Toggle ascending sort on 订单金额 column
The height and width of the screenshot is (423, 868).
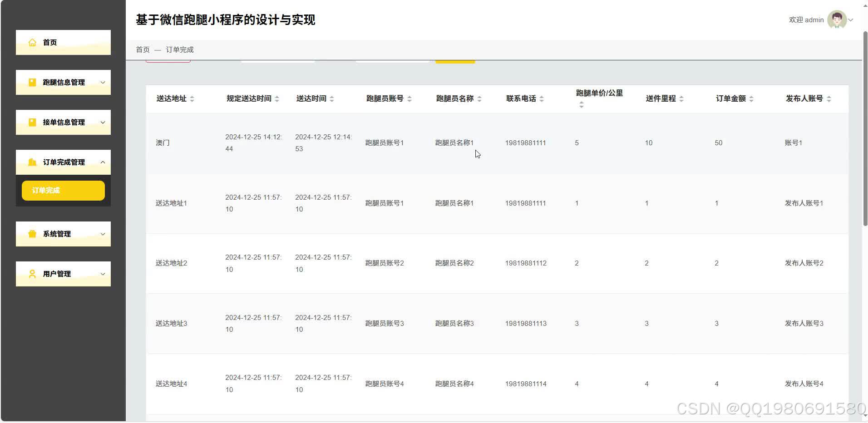point(751,96)
